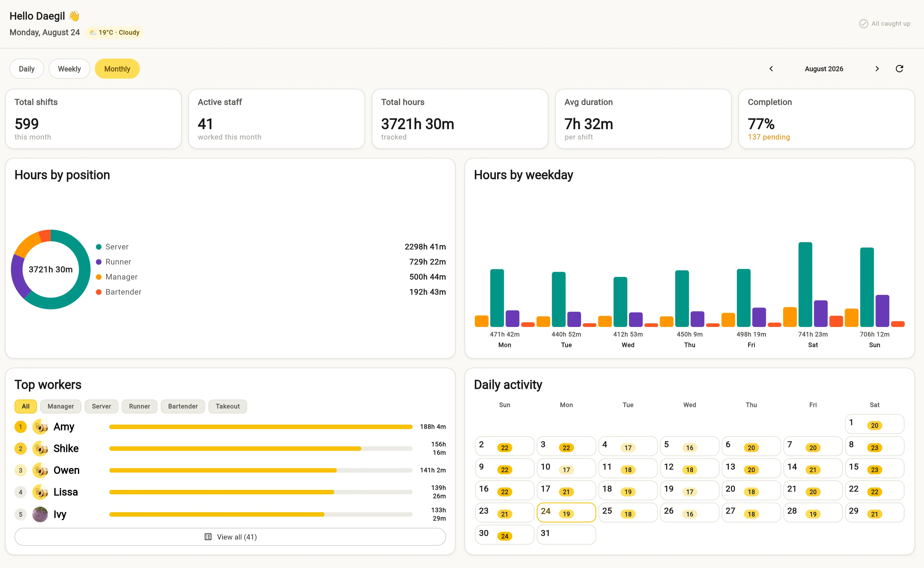
Task: Click the refresh icon next to month
Action: [899, 69]
